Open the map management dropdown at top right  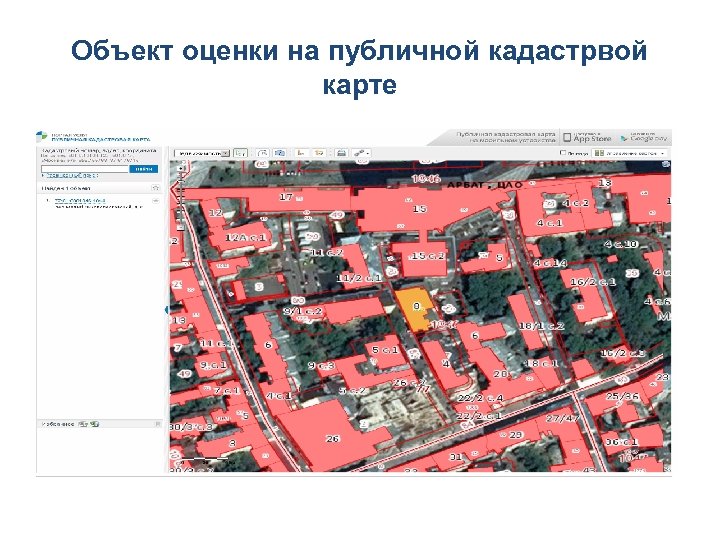[x=630, y=153]
